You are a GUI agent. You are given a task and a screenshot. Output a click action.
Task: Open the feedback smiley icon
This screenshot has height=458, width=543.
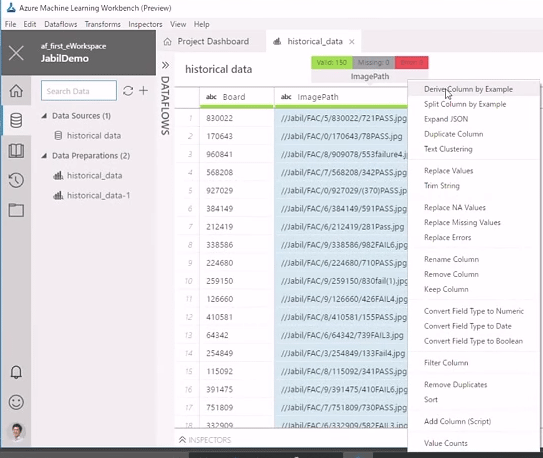(x=16, y=402)
